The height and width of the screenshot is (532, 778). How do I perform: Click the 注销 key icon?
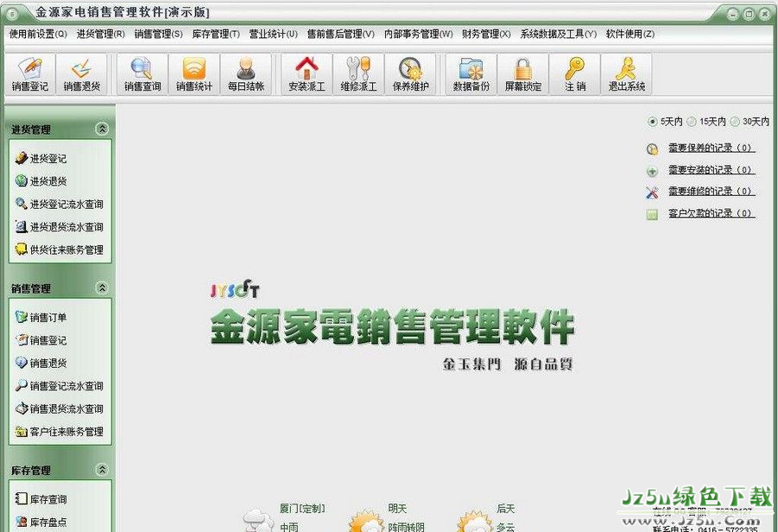(575, 74)
